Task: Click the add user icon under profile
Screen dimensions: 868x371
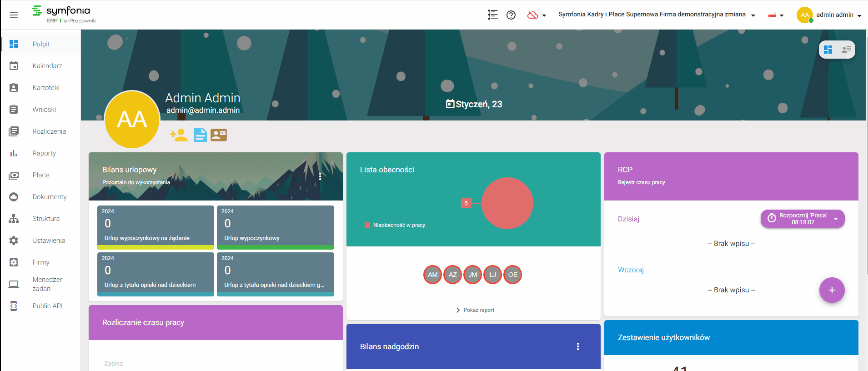Action: [x=178, y=135]
